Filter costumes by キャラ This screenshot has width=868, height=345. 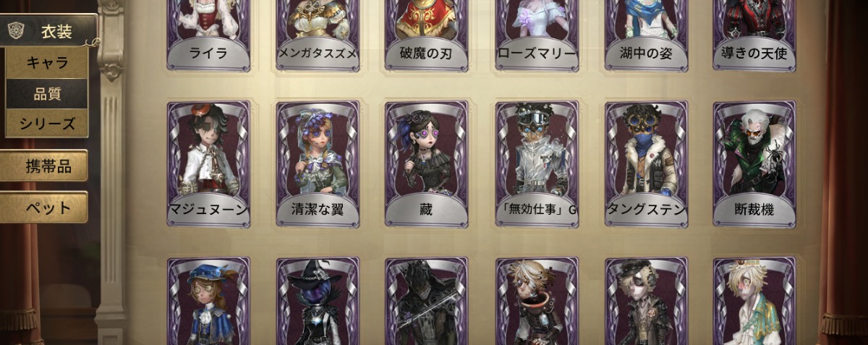[x=47, y=63]
